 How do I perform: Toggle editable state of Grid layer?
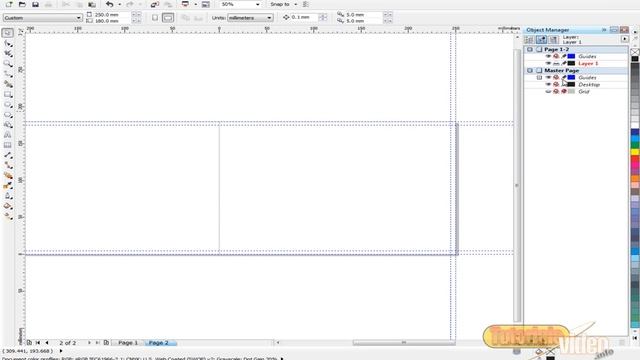564,91
